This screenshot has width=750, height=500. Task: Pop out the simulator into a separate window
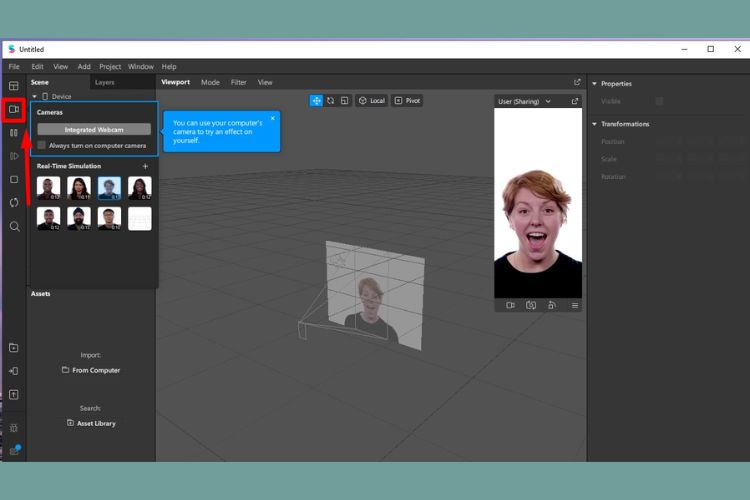coord(574,101)
